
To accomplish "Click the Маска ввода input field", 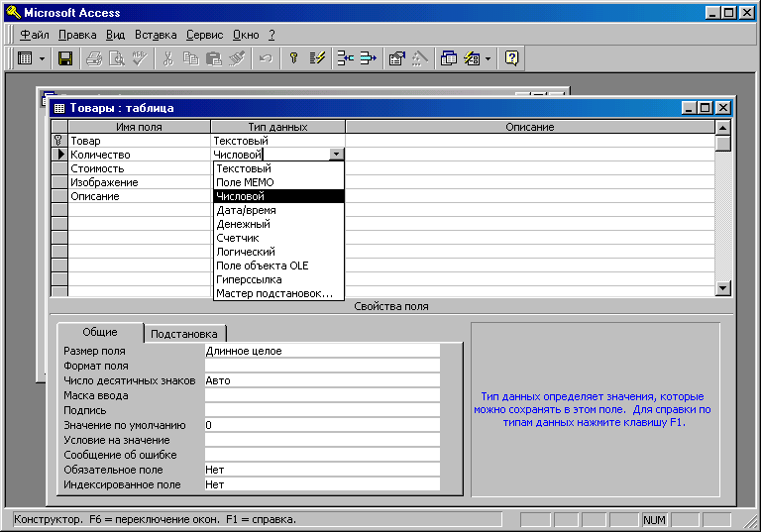I will pyautogui.click(x=322, y=395).
